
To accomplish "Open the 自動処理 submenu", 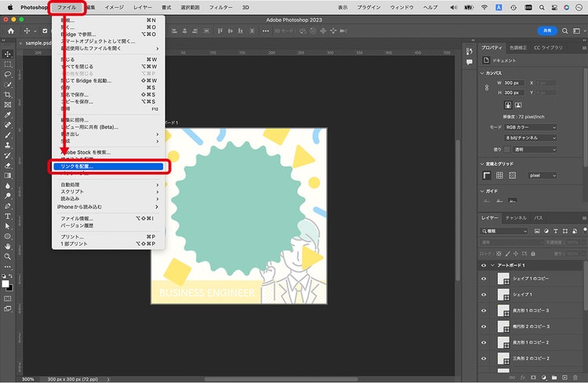I will click(x=108, y=184).
